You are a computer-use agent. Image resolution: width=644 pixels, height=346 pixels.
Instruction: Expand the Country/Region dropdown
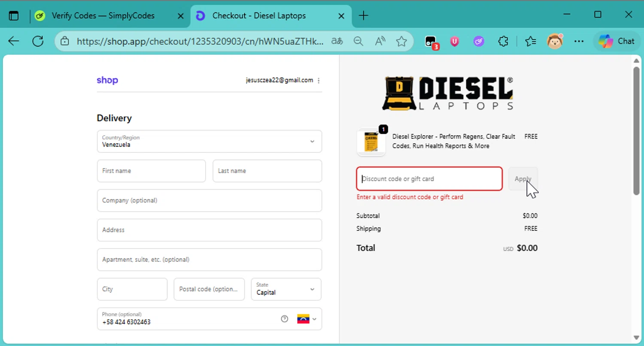pos(210,141)
